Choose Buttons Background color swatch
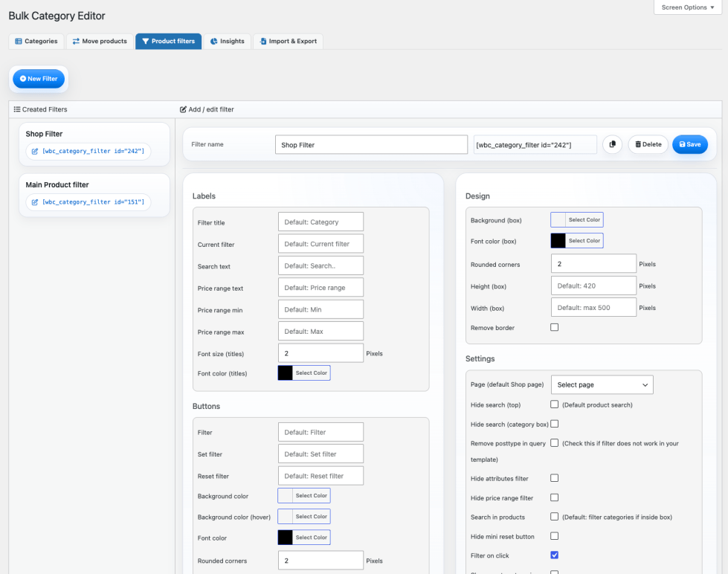728x574 pixels. pyautogui.click(x=285, y=495)
